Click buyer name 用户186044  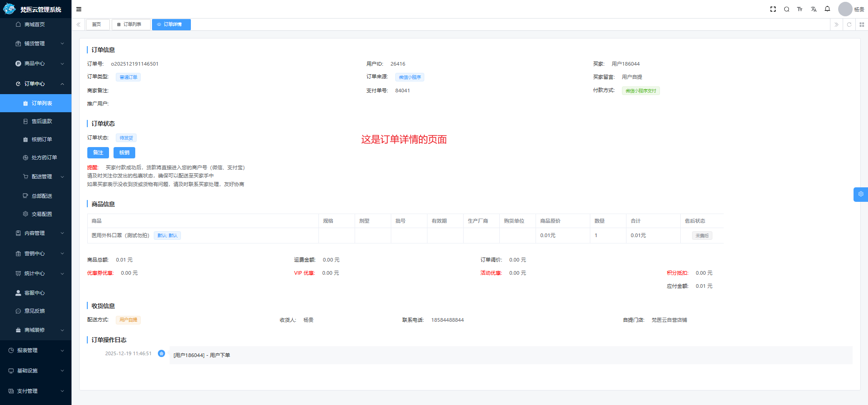[626, 64]
